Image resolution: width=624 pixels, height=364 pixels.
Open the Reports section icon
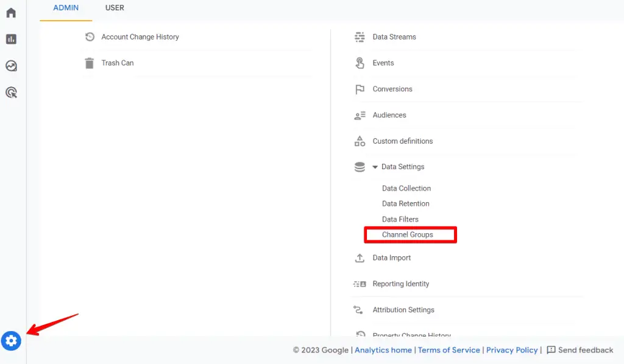pos(10,39)
